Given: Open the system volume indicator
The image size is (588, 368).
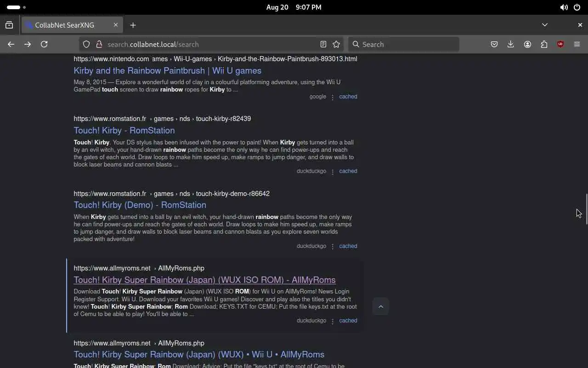Looking at the screenshot, I should click(564, 7).
